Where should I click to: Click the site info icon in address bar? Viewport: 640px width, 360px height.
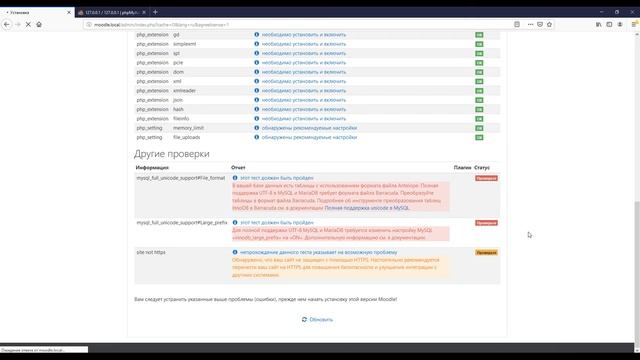click(89, 25)
